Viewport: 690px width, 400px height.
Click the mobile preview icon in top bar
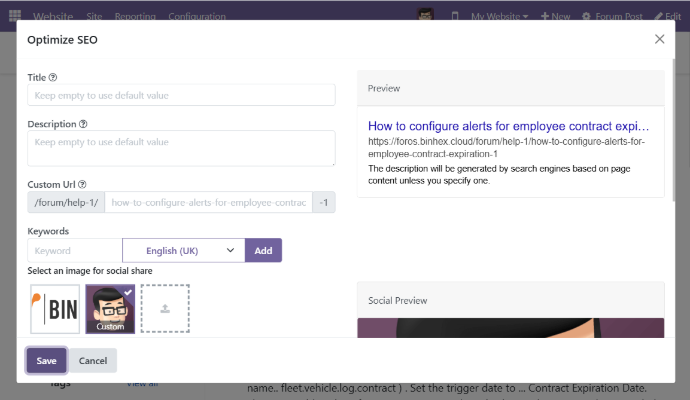point(455,17)
